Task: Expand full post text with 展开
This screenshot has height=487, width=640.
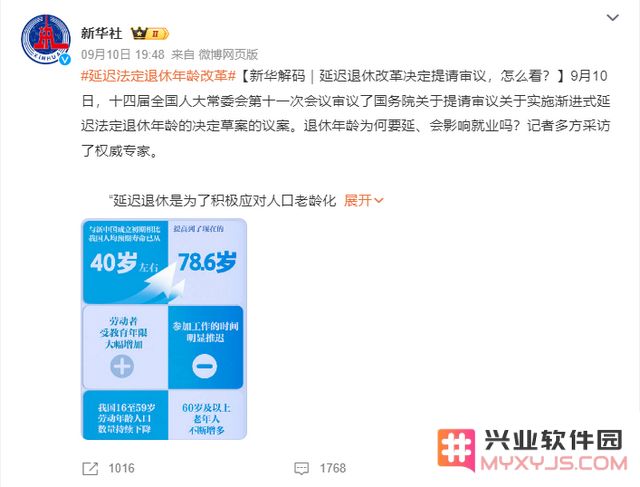Action: tap(358, 200)
